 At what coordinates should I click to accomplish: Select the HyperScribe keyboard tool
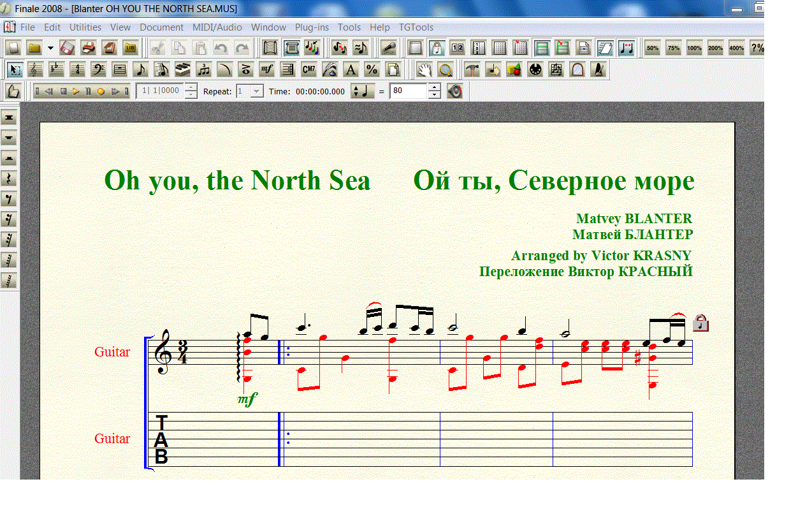tap(183, 70)
